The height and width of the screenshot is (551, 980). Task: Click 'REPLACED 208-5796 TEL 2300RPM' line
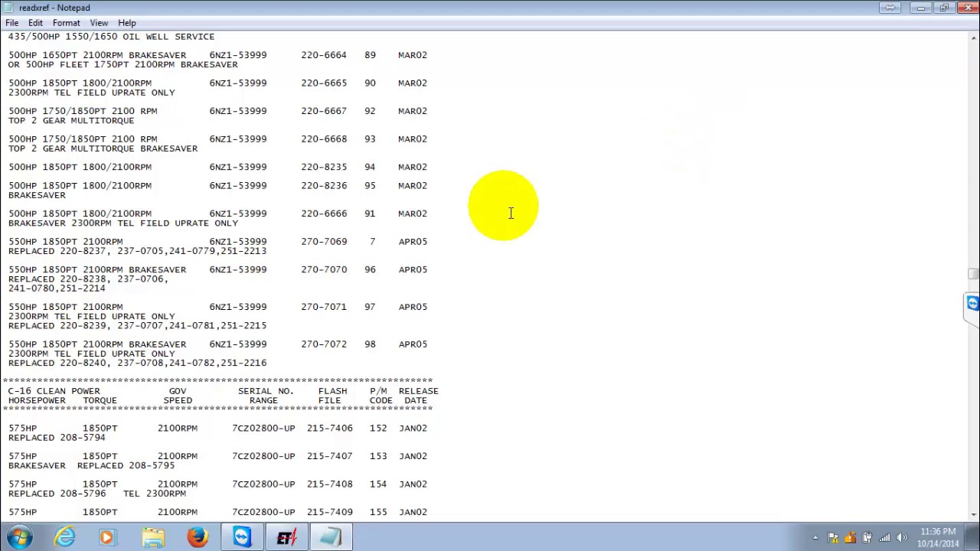(97, 494)
